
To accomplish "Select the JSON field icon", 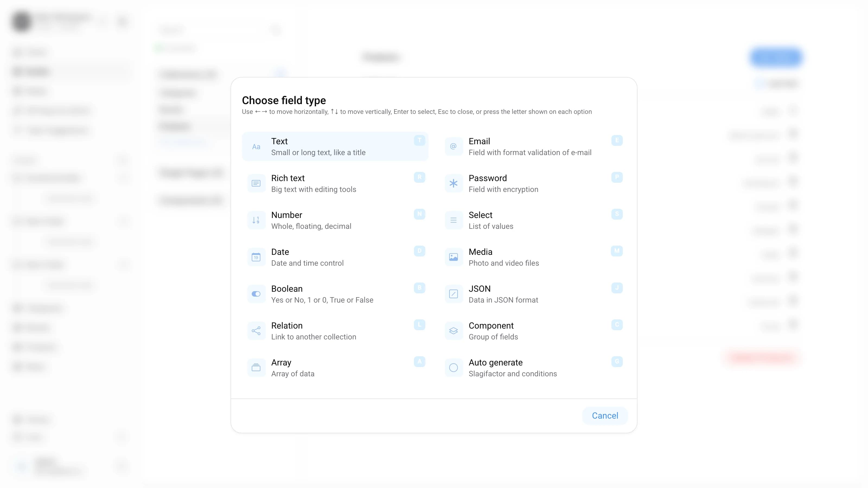I will click(454, 294).
